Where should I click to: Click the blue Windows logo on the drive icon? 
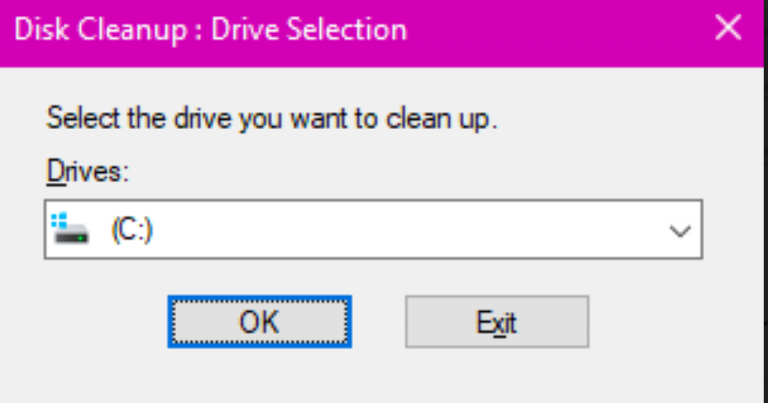click(59, 220)
